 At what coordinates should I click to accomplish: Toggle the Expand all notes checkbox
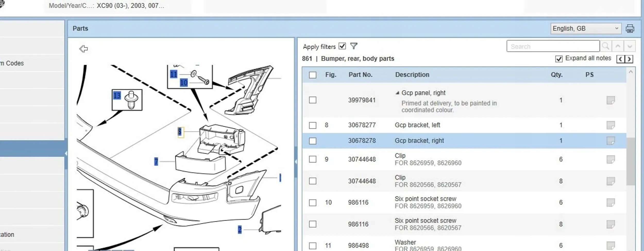point(559,59)
